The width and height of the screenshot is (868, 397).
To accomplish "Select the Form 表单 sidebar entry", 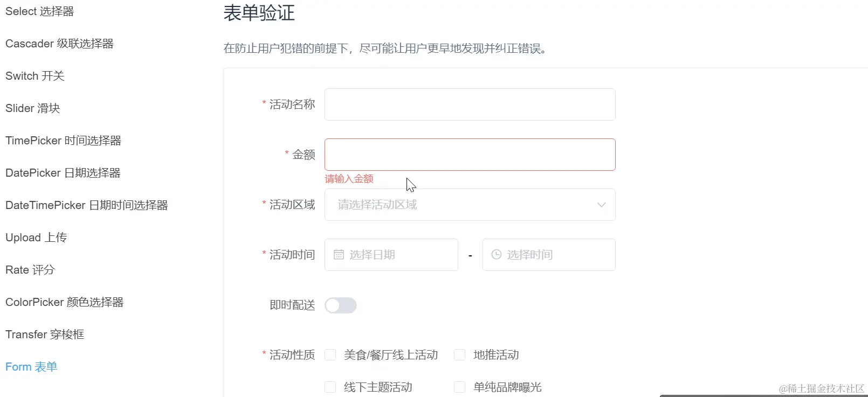I will (x=31, y=366).
